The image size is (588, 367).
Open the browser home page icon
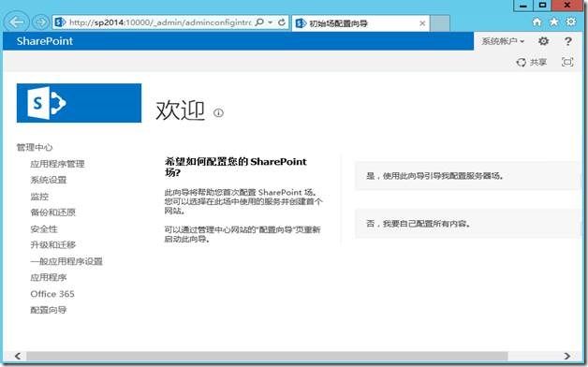pyautogui.click(x=537, y=22)
